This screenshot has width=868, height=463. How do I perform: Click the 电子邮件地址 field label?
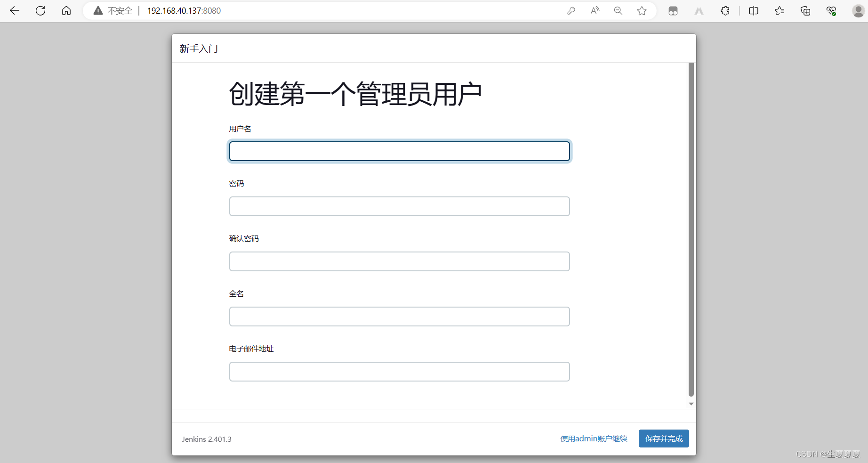251,349
